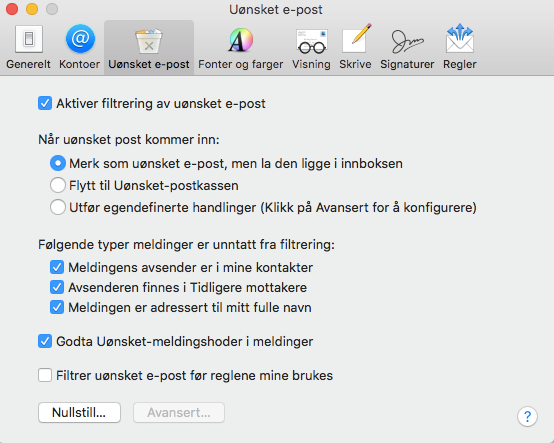Click the Nullstill... button
Screen dimensions: 554x443
(x=79, y=412)
